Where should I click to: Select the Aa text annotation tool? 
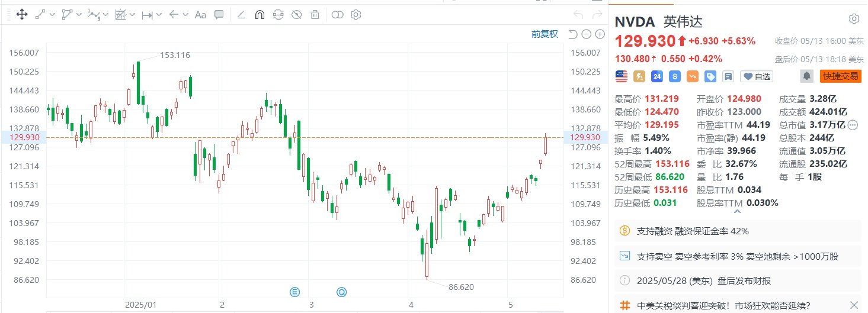point(200,14)
